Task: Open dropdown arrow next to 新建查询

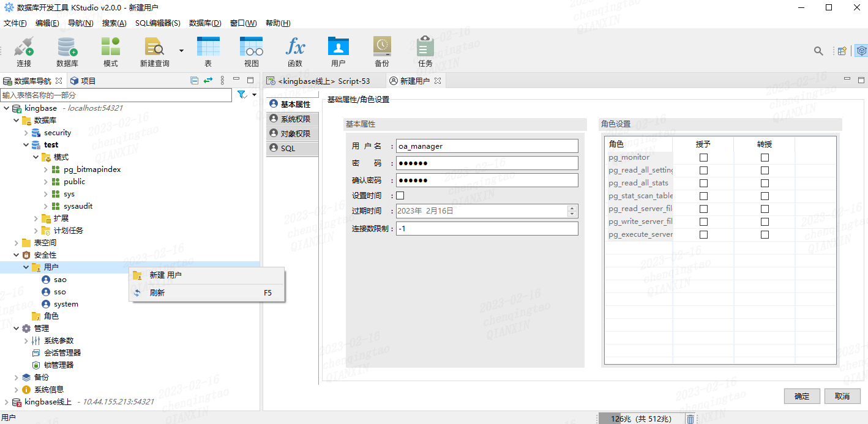Action: pyautogui.click(x=181, y=51)
